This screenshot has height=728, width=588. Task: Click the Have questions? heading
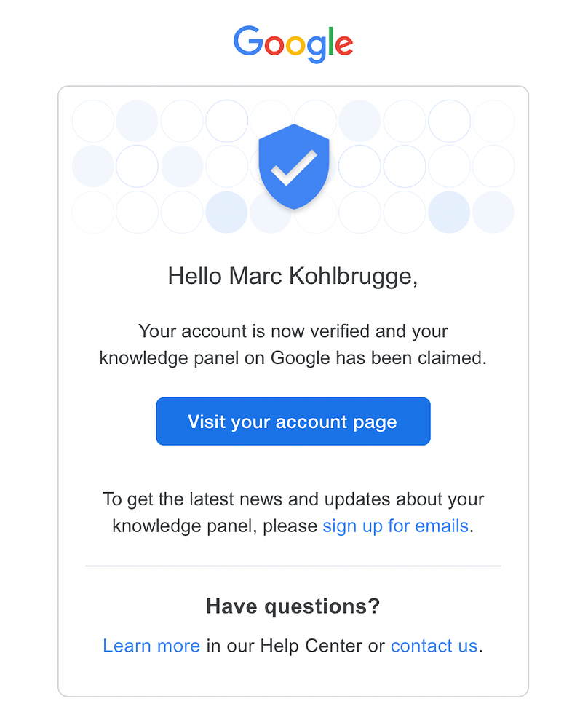293,606
